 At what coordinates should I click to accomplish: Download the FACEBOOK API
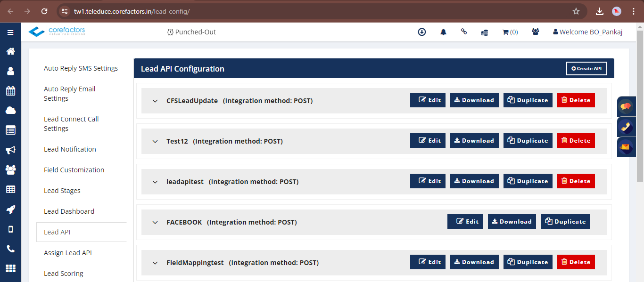tap(512, 221)
